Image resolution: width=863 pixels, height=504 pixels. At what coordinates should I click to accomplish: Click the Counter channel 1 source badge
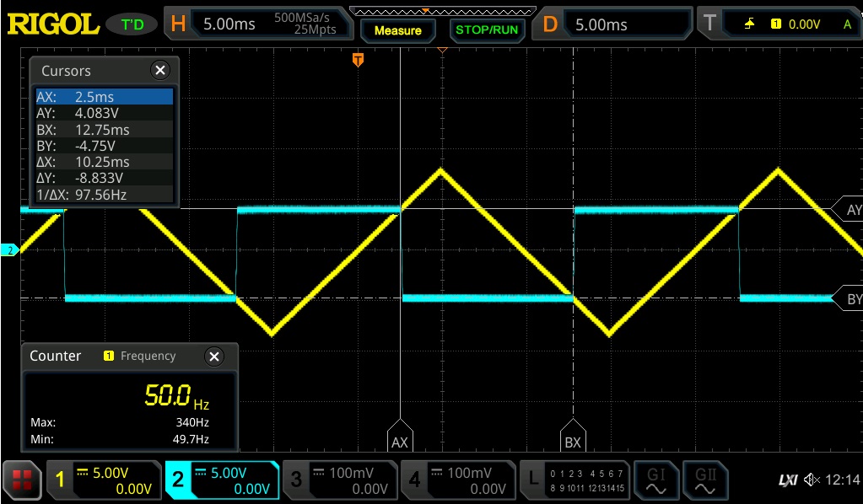tap(109, 357)
